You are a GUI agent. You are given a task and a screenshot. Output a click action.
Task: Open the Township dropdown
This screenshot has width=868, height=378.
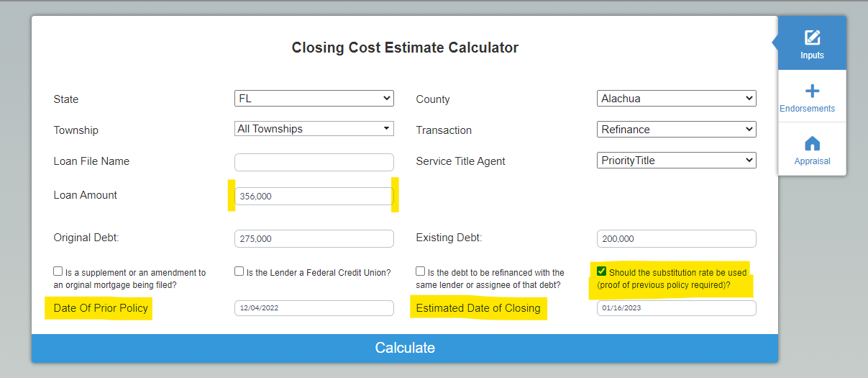(x=314, y=129)
